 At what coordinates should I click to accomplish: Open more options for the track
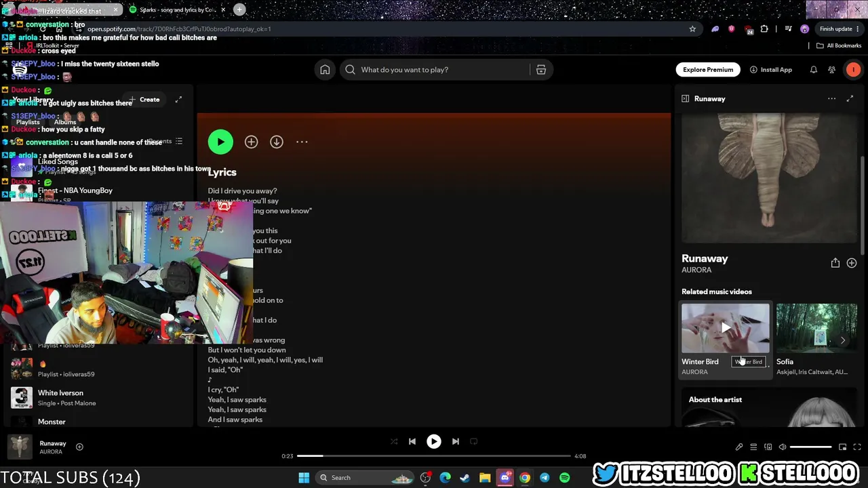coord(302,142)
